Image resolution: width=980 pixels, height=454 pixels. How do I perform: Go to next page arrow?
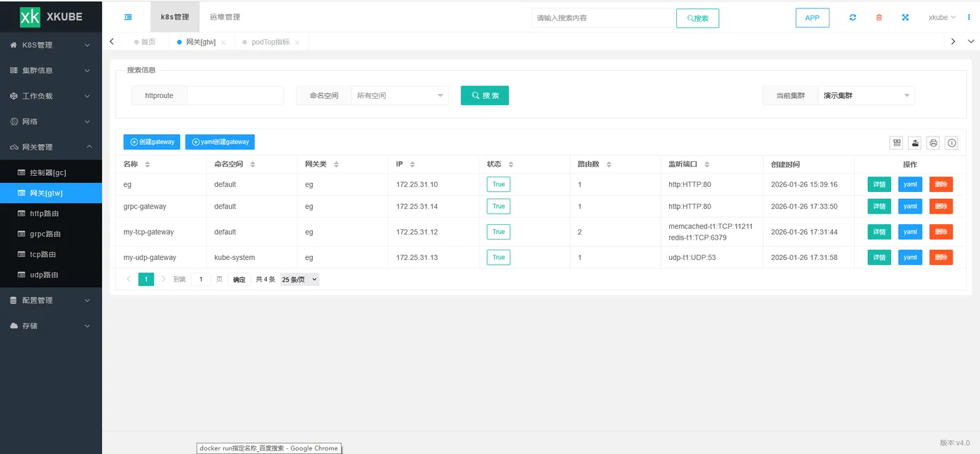point(164,279)
